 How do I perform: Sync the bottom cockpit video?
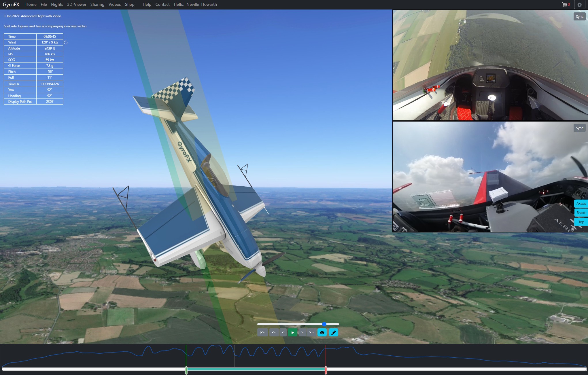pos(579,128)
